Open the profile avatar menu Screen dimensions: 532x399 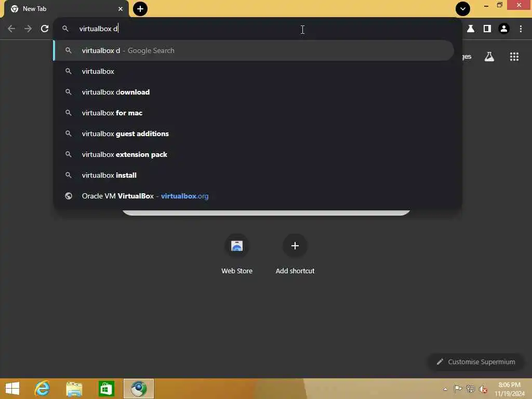(x=504, y=29)
